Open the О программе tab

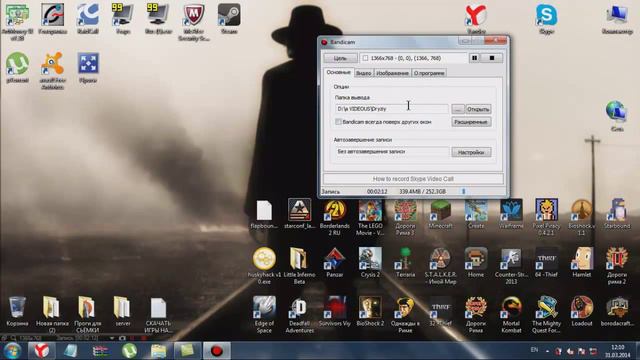[x=429, y=73]
